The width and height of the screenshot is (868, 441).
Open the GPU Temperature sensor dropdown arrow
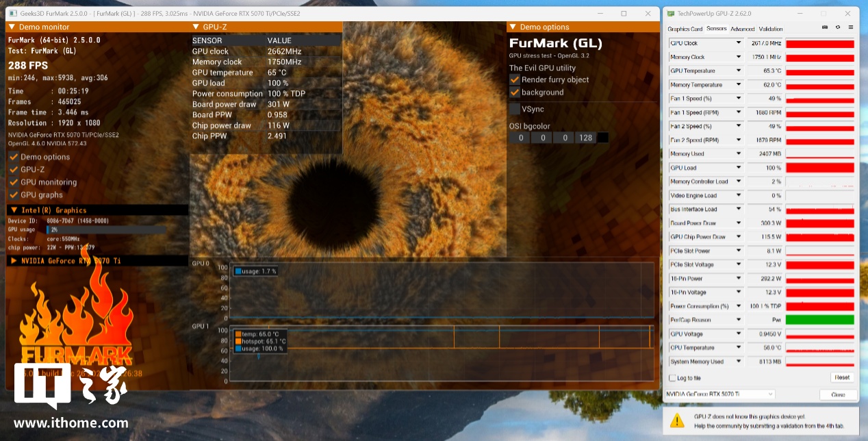738,71
